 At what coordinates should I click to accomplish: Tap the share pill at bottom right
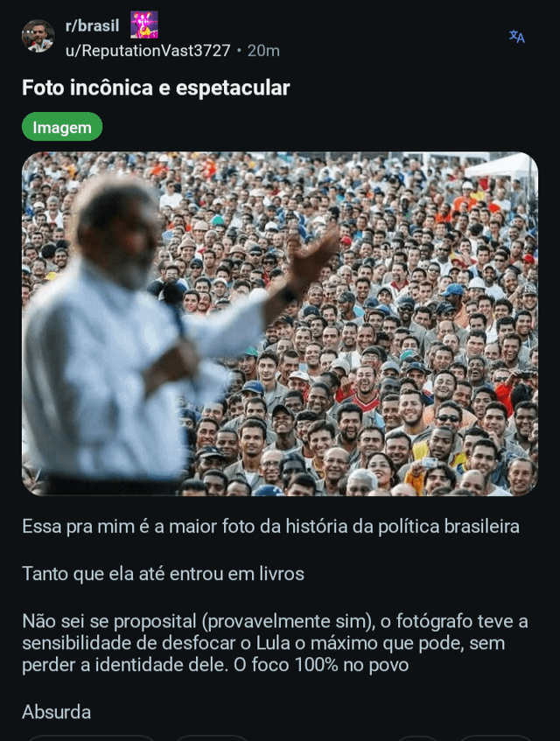click(x=494, y=738)
